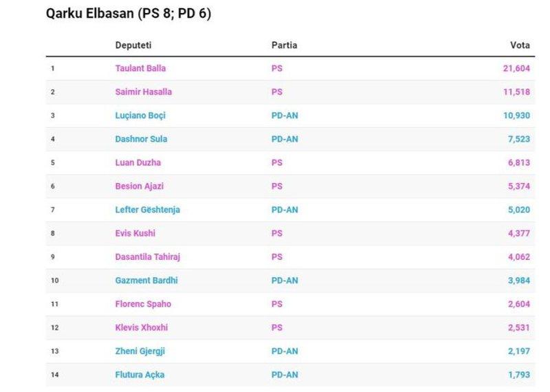Open the Florenc Spaho entry
Screen dimensions: 550x392
pyautogui.click(x=143, y=304)
